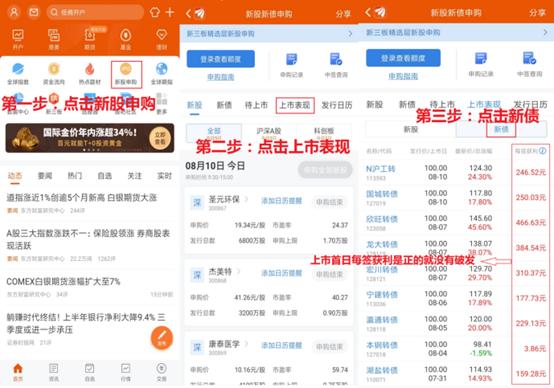
Task: Expand the 杰美特 stock entry chevron
Action: [x=238, y=271]
